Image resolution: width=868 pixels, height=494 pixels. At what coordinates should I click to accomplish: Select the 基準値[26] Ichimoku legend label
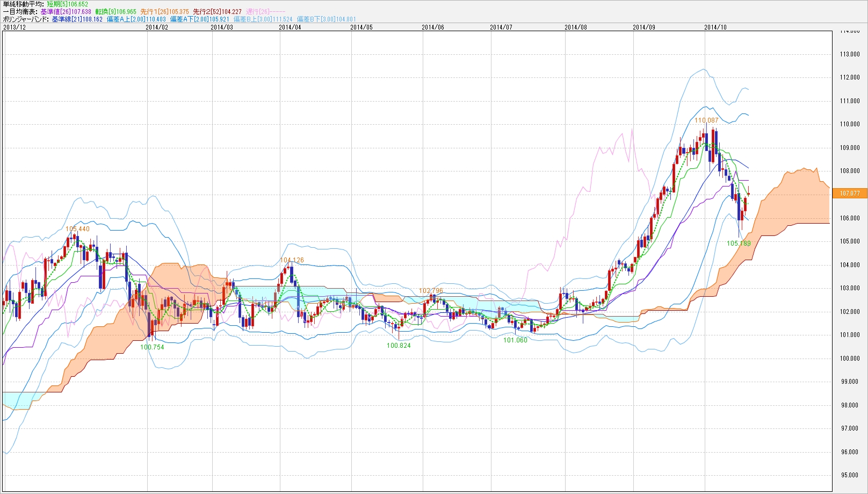click(66, 11)
